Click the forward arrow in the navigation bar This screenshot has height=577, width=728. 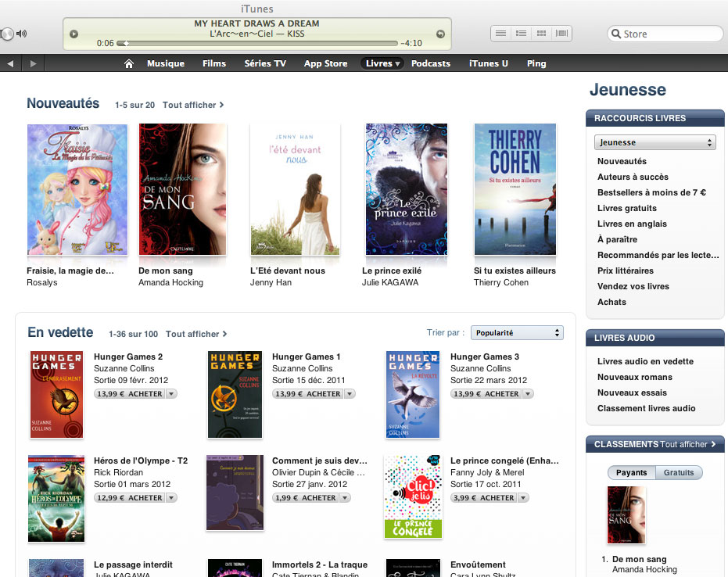coord(33,63)
